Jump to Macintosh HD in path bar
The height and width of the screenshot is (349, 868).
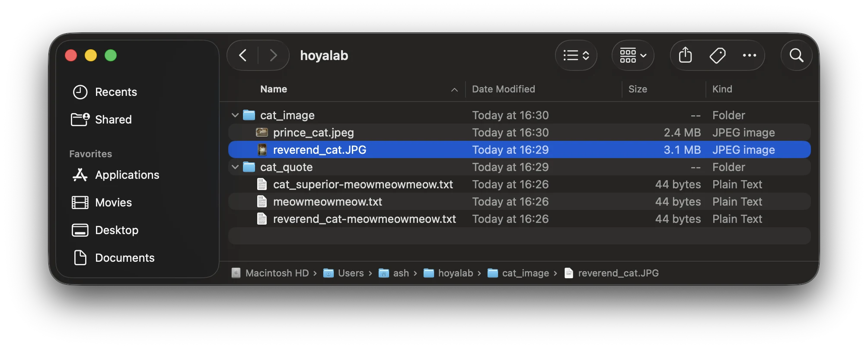tap(271, 273)
